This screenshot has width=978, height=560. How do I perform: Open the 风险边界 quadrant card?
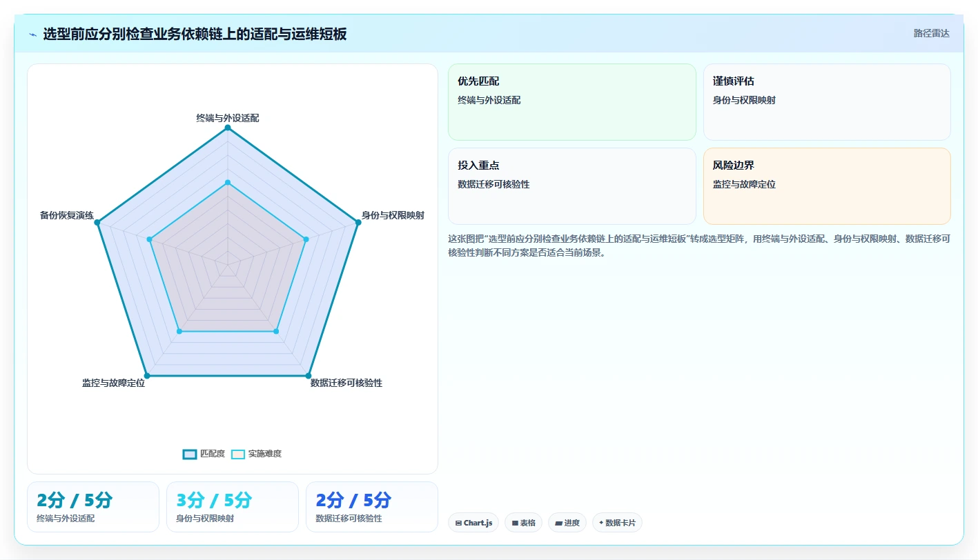pos(827,186)
